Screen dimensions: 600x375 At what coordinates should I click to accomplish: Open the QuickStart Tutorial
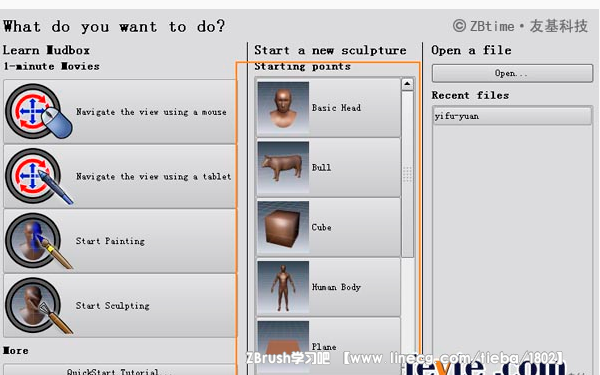point(120,370)
